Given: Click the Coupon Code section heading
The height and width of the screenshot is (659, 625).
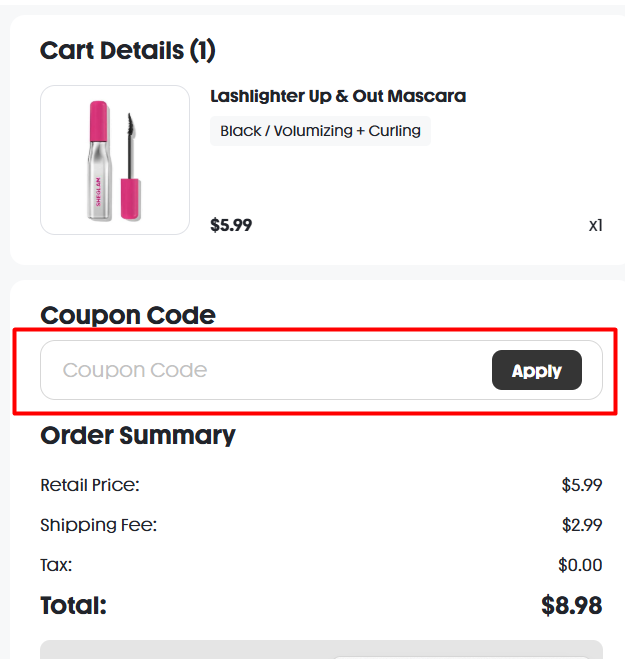Looking at the screenshot, I should 128,315.
